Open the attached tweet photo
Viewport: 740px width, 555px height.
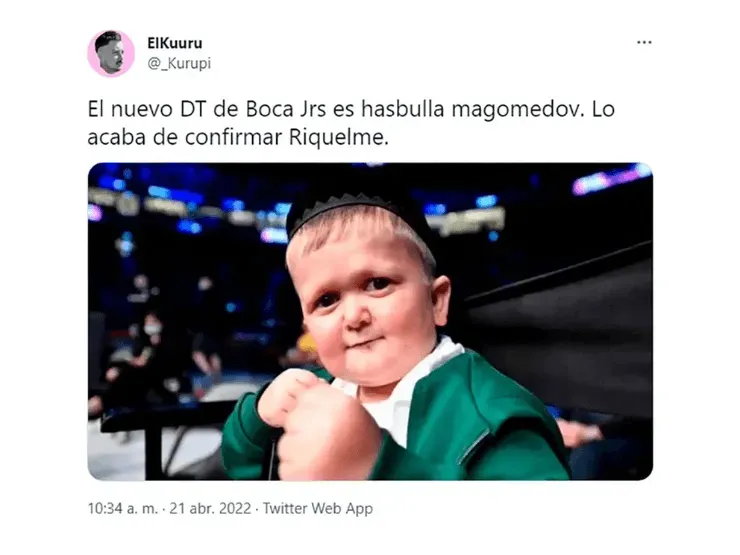[x=370, y=321]
